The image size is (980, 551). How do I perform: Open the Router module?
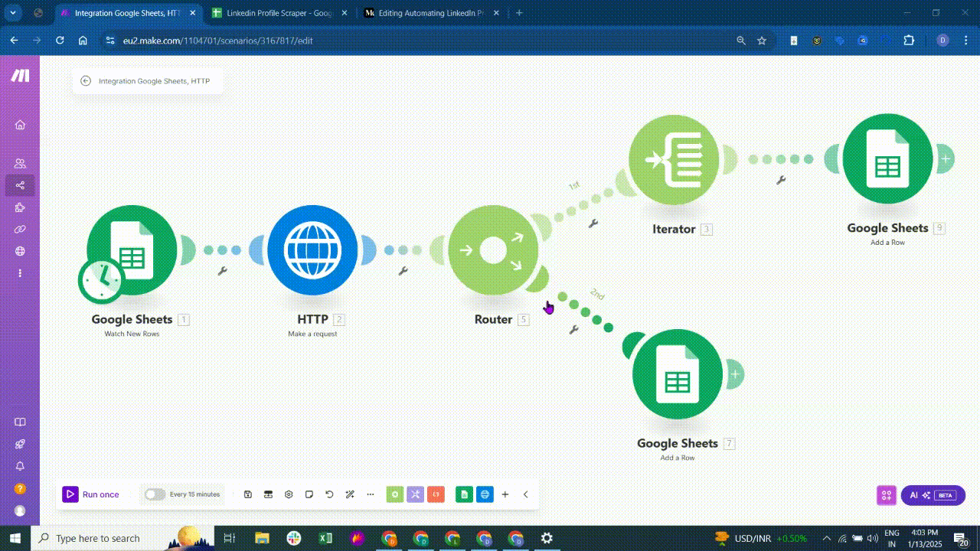pos(493,250)
